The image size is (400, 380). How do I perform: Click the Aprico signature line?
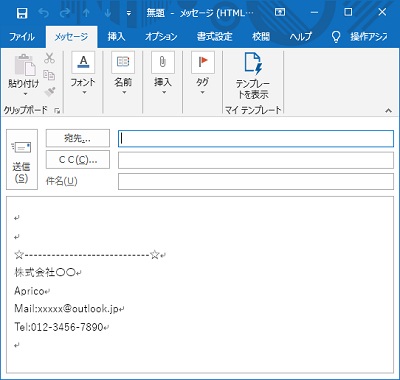(x=29, y=291)
